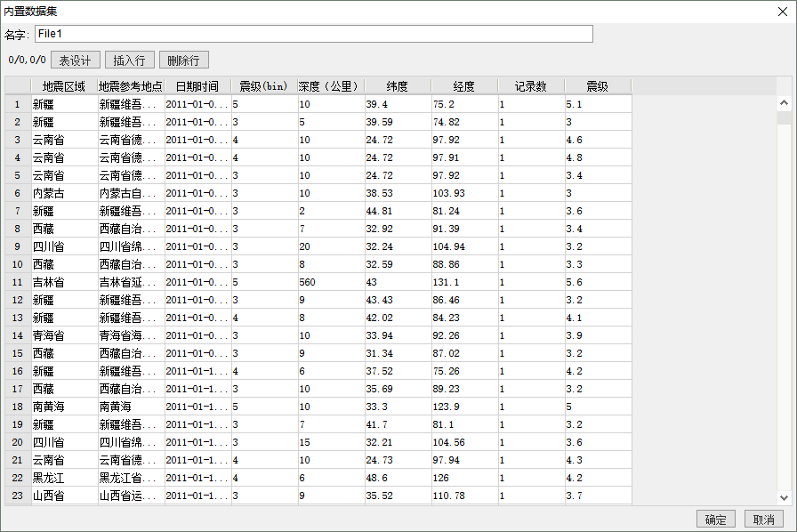The width and height of the screenshot is (797, 532).
Task: Click latitude value 48.6
Action: pyautogui.click(x=398, y=478)
